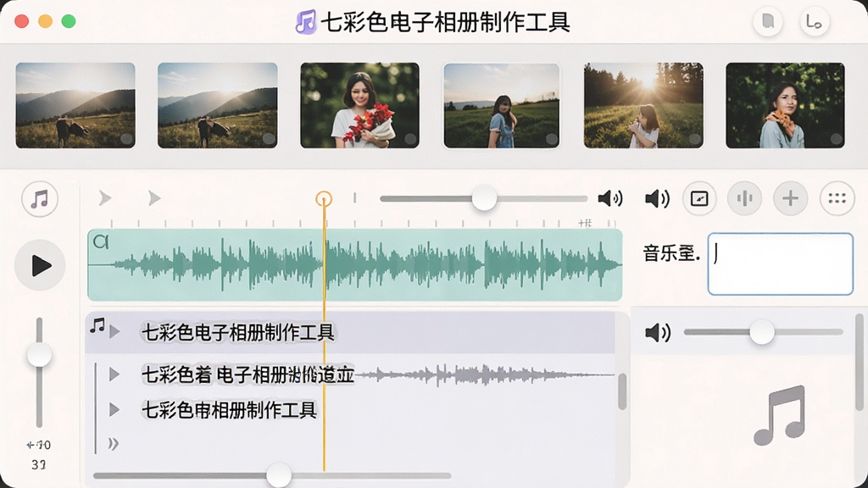Click the round "Lo" icon button in the title bar
Image resolution: width=868 pixels, height=488 pixels.
tap(815, 22)
